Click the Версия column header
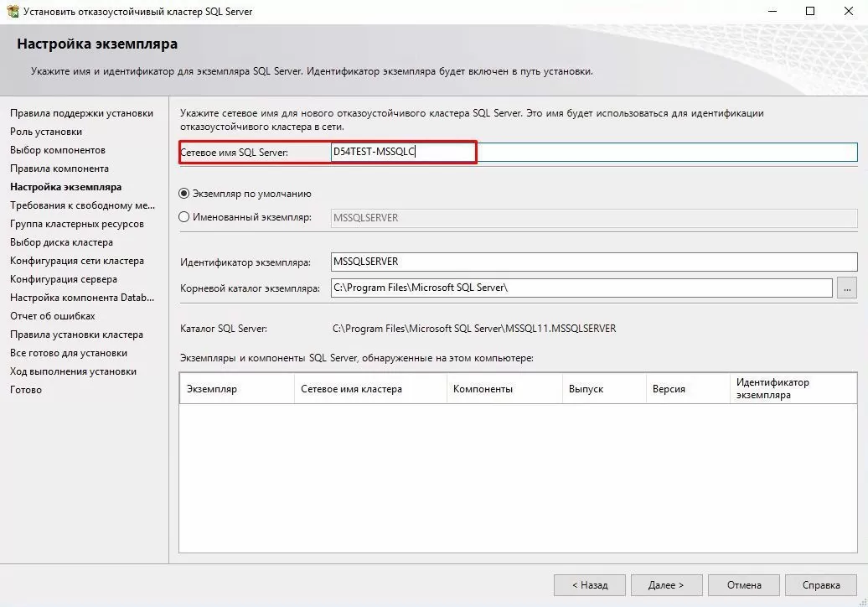This screenshot has width=868, height=607. pos(688,389)
